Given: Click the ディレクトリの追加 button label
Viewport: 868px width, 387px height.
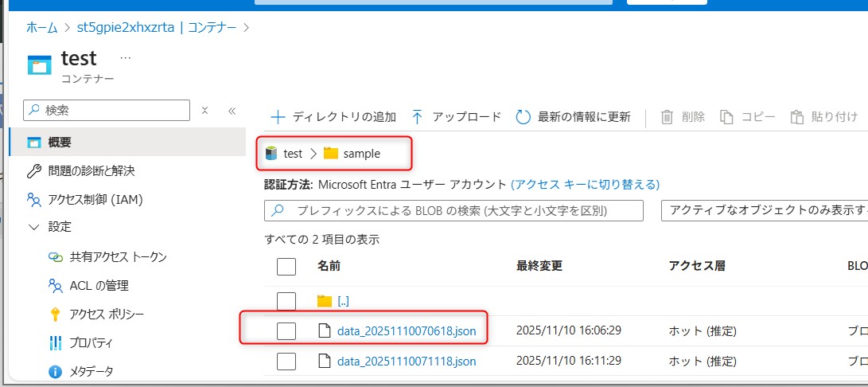Looking at the screenshot, I should coord(344,117).
